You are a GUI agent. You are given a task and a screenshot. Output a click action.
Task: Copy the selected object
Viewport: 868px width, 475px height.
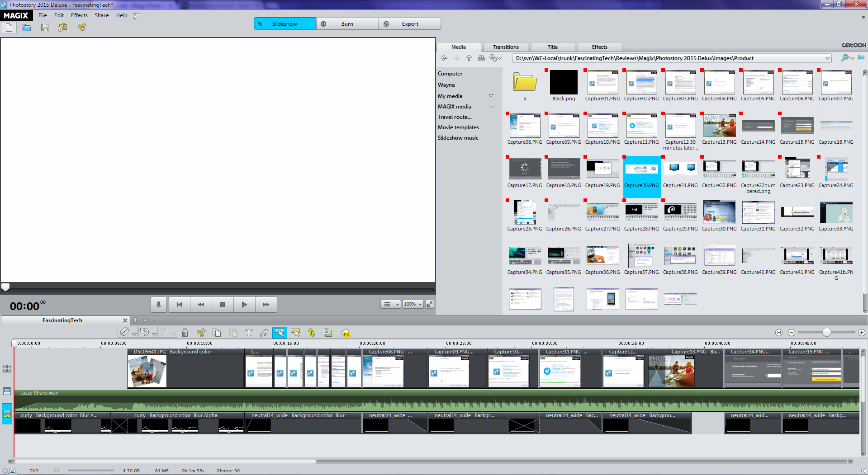(217, 333)
